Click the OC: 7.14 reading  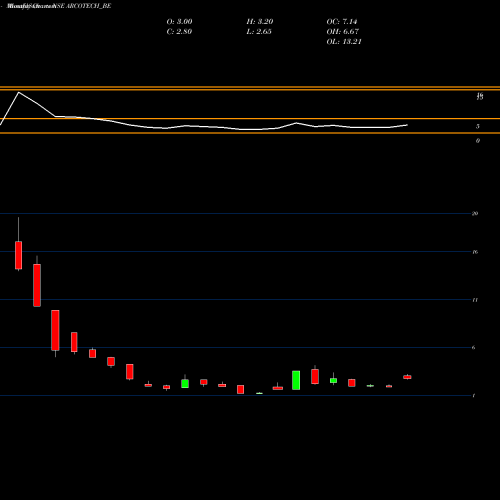(342, 22)
